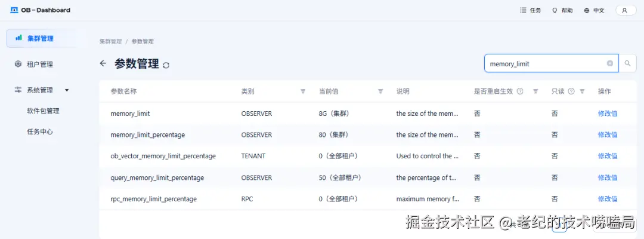Show the 是否重启生效 help tooltip icon

520,91
